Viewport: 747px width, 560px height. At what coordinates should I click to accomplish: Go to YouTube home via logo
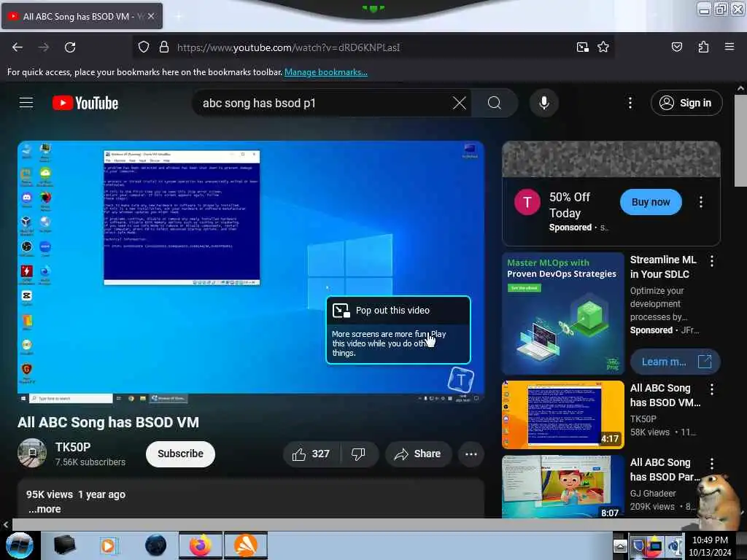(85, 103)
